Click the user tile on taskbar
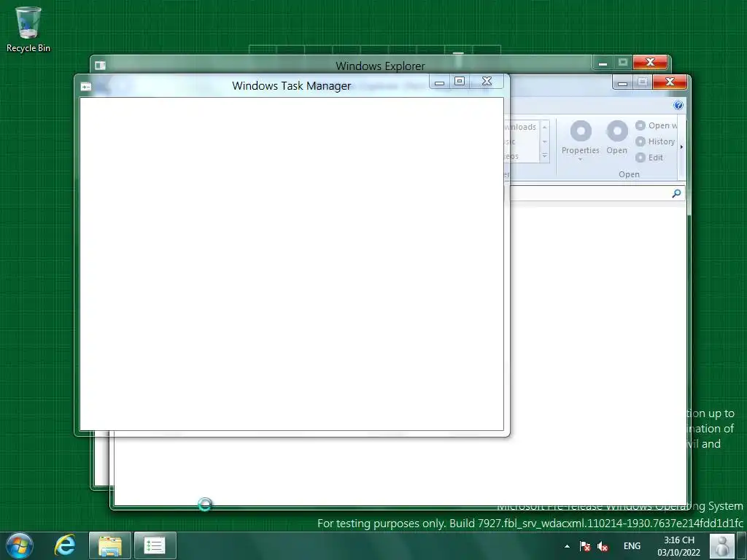 coord(721,545)
